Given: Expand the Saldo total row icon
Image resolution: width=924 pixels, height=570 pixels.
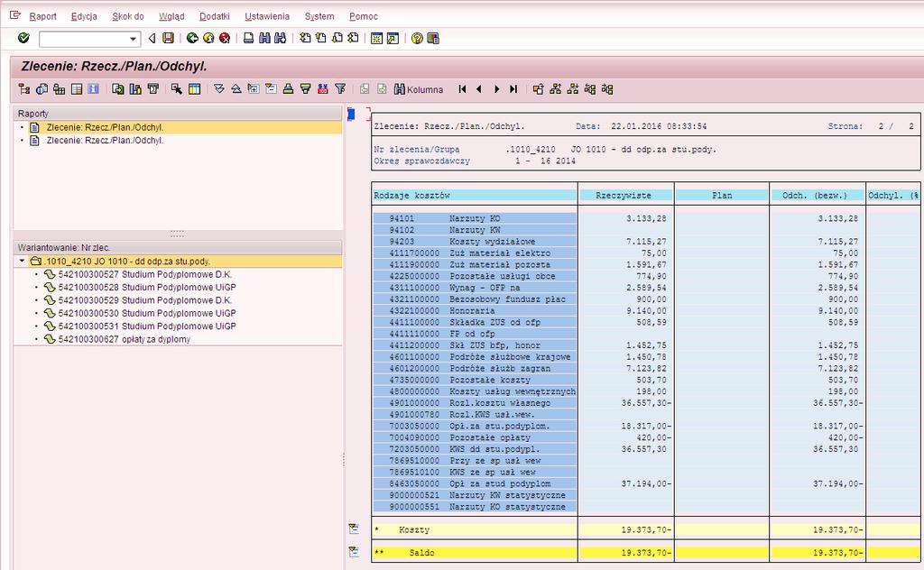Looking at the screenshot, I should tap(354, 552).
